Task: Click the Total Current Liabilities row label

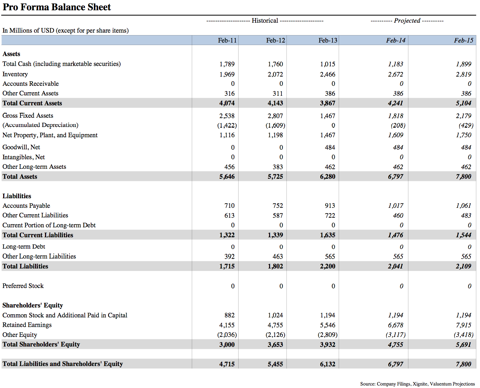Action: (x=38, y=235)
